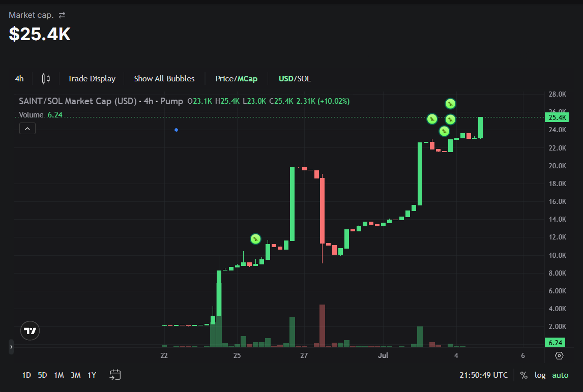This screenshot has width=583, height=392.
Task: Toggle the auto scale
Action: coord(560,375)
